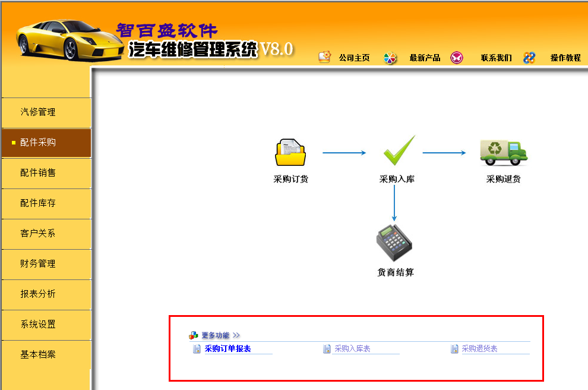The height and width of the screenshot is (390, 588).
Task: Click the 汽车维修管理系统 title
Action: click(x=193, y=49)
